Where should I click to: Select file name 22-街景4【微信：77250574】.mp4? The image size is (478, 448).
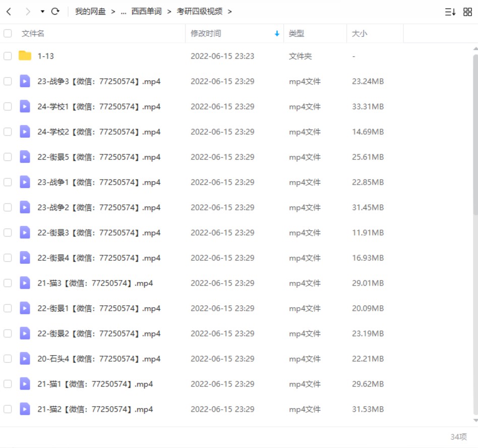99,258
